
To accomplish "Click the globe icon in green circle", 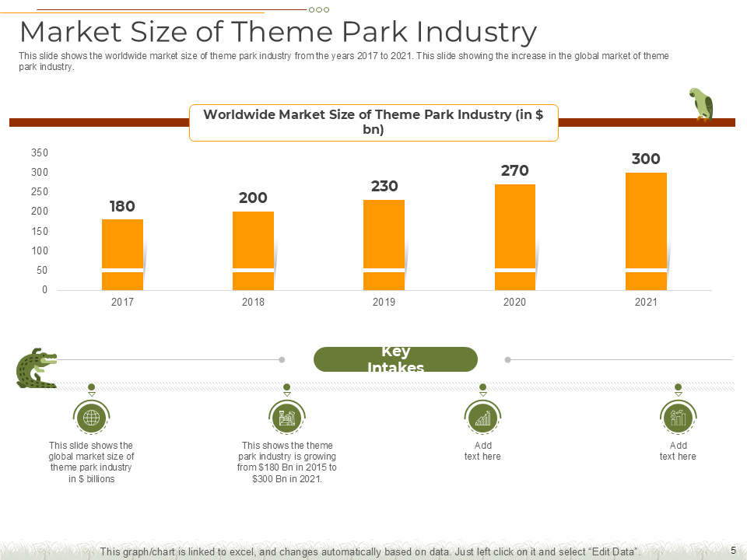I will tap(92, 418).
